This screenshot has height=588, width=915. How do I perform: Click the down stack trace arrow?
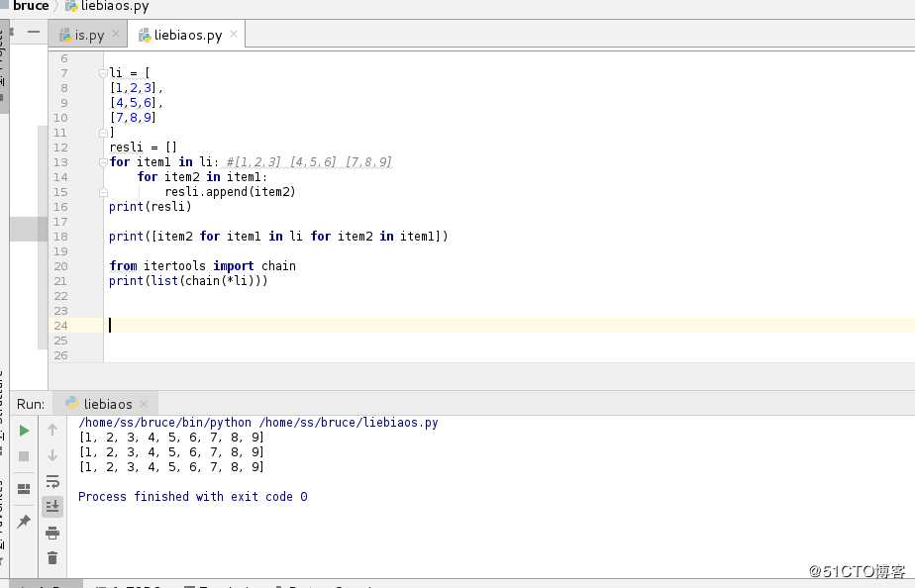click(52, 455)
